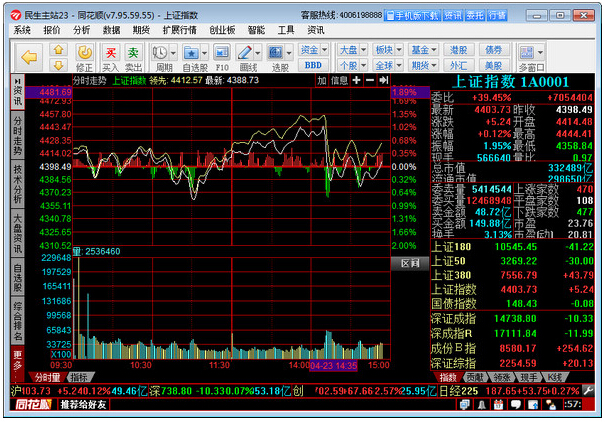605x422 pixels.
Task: Click the 区间 button beside the volume chart
Action: point(410,263)
